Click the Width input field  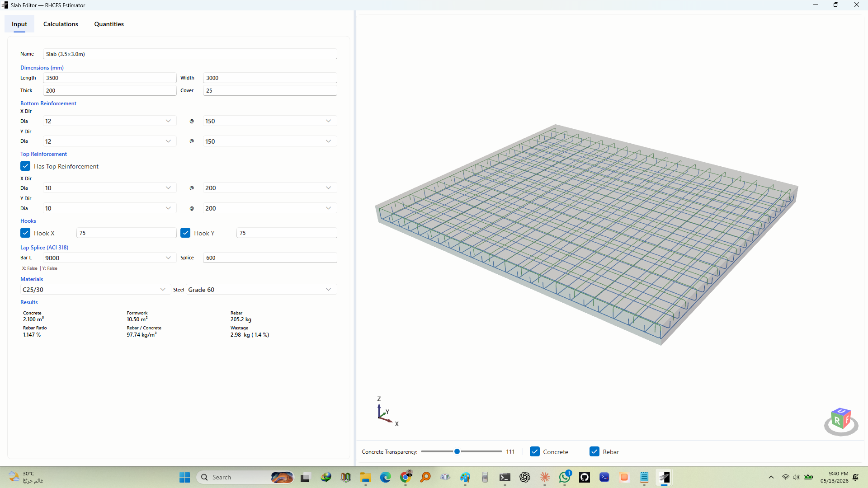270,78
